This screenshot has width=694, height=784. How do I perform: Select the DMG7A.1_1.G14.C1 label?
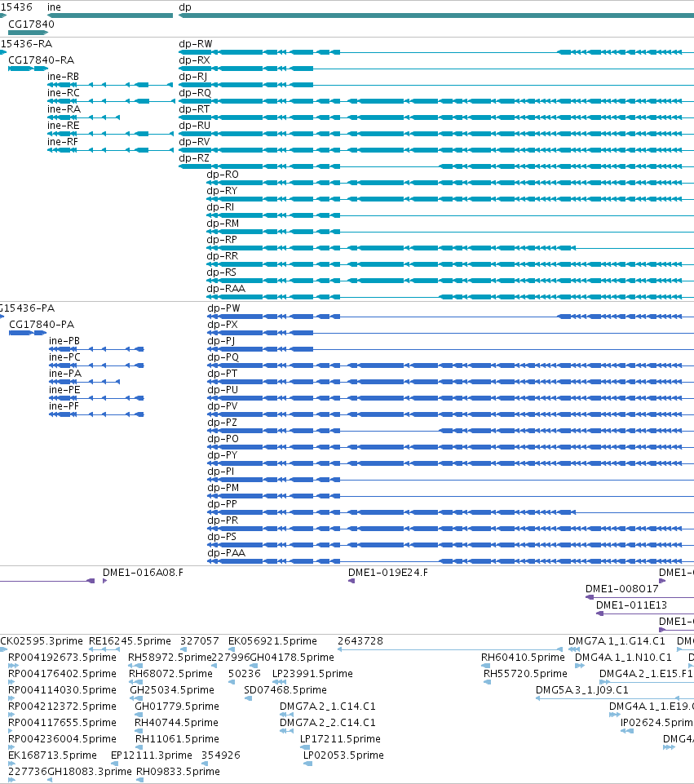(x=617, y=641)
